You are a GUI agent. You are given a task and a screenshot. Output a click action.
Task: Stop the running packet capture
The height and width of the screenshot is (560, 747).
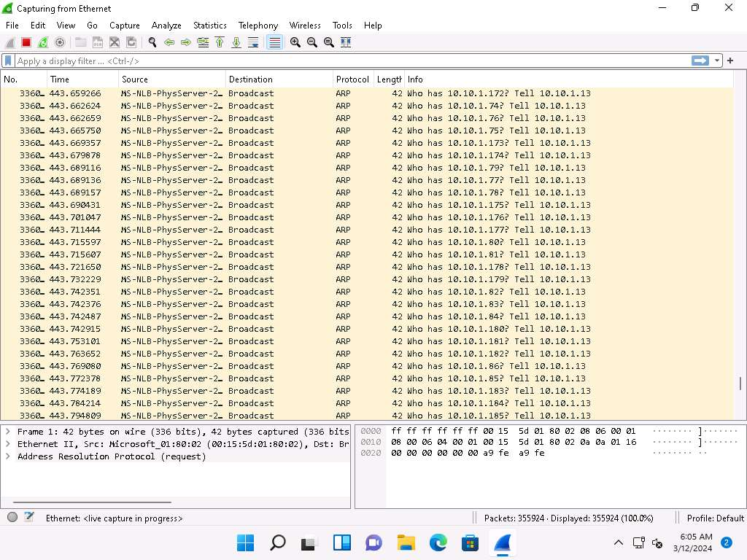26,42
